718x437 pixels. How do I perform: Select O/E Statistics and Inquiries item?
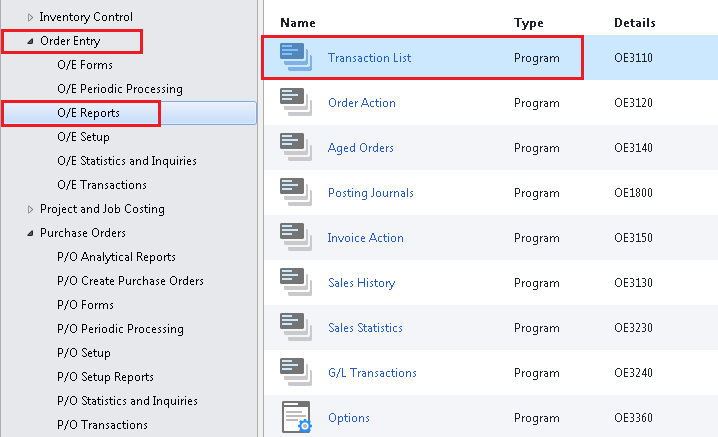pos(126,161)
